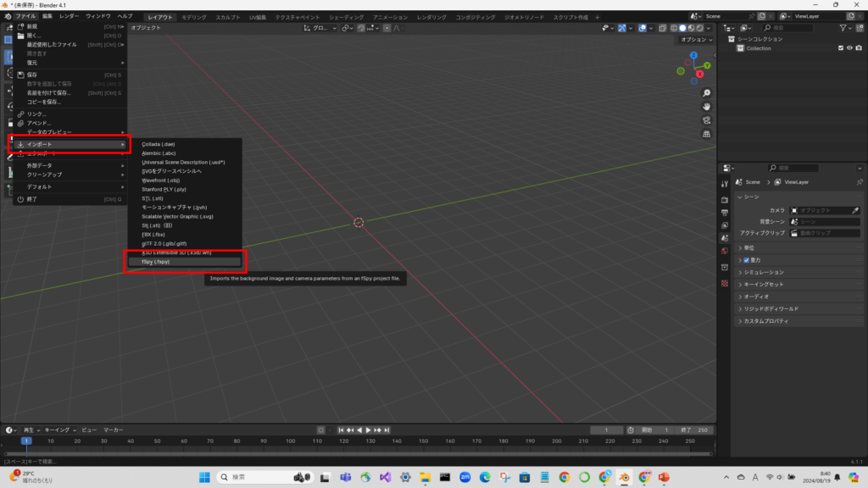The height and width of the screenshot is (488, 868).
Task: Open the Output properties tab icon
Action: click(725, 213)
